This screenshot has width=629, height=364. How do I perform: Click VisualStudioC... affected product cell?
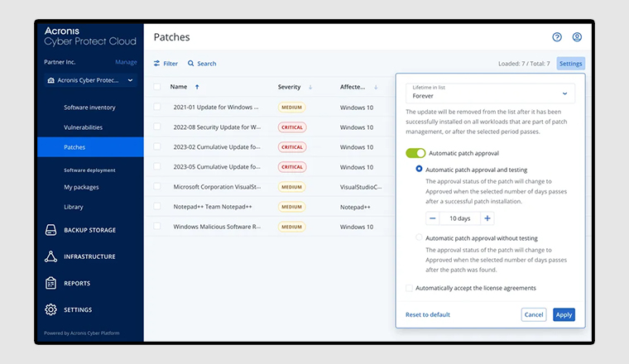click(x=361, y=187)
